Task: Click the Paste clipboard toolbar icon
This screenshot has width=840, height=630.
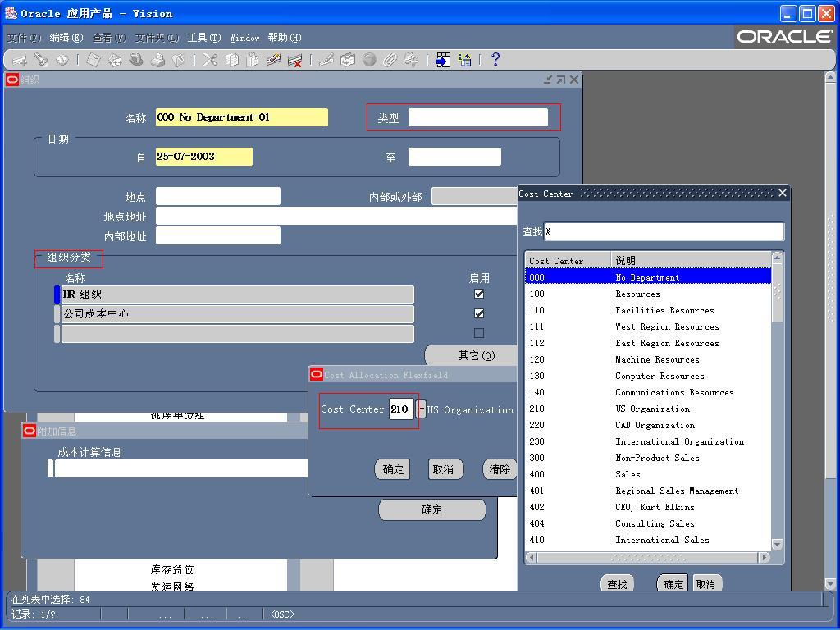Action: [253, 60]
